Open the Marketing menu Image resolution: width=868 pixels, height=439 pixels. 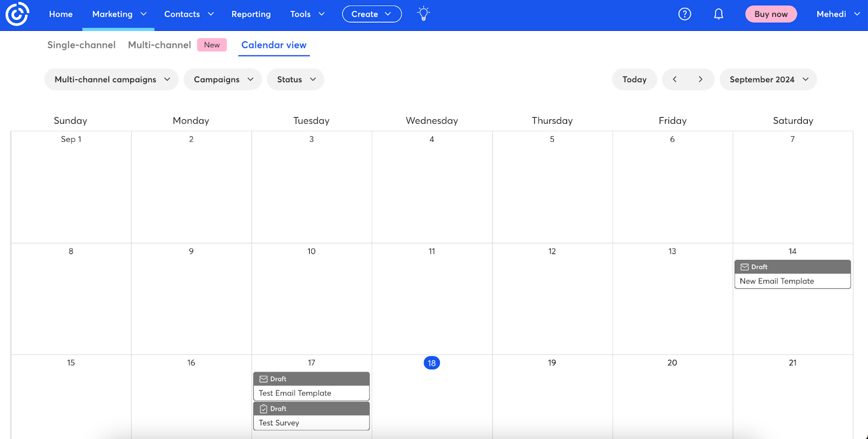click(119, 14)
